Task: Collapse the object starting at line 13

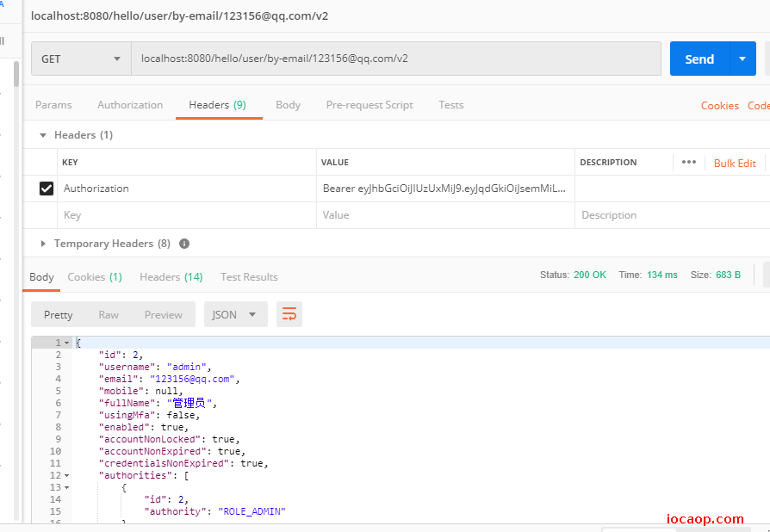Action: 67,487
